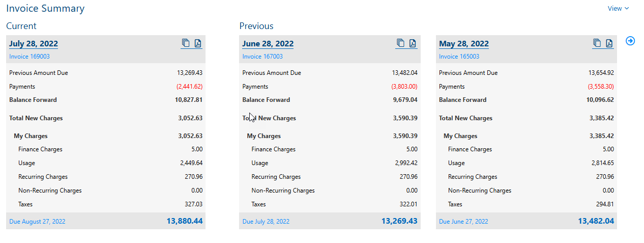Viewport: 644px width, 243px height.
Task: Click the 13,880.44 total amount
Action: (x=184, y=221)
